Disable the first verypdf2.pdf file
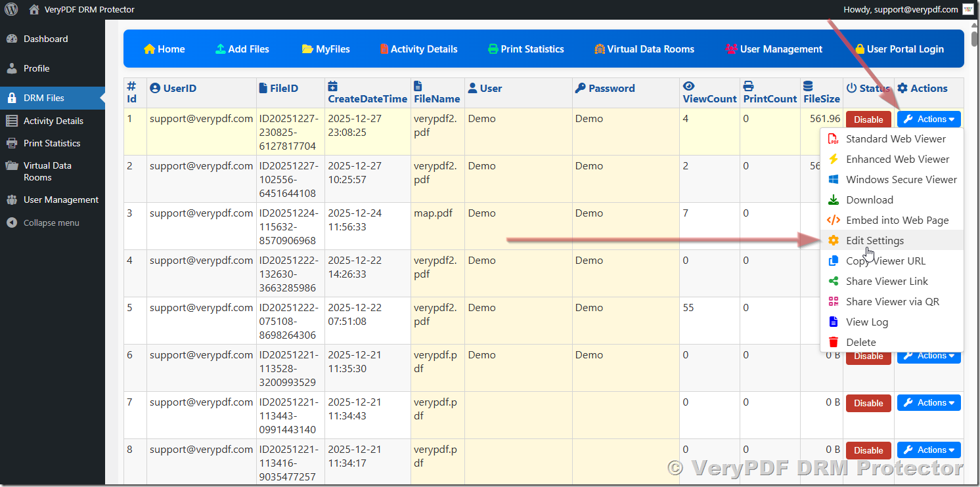The image size is (980, 487). [868, 119]
